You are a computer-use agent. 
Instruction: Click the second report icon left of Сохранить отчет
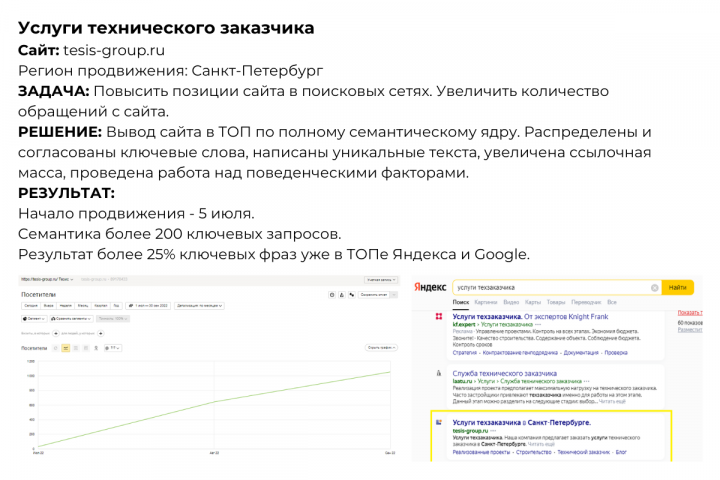point(342,294)
